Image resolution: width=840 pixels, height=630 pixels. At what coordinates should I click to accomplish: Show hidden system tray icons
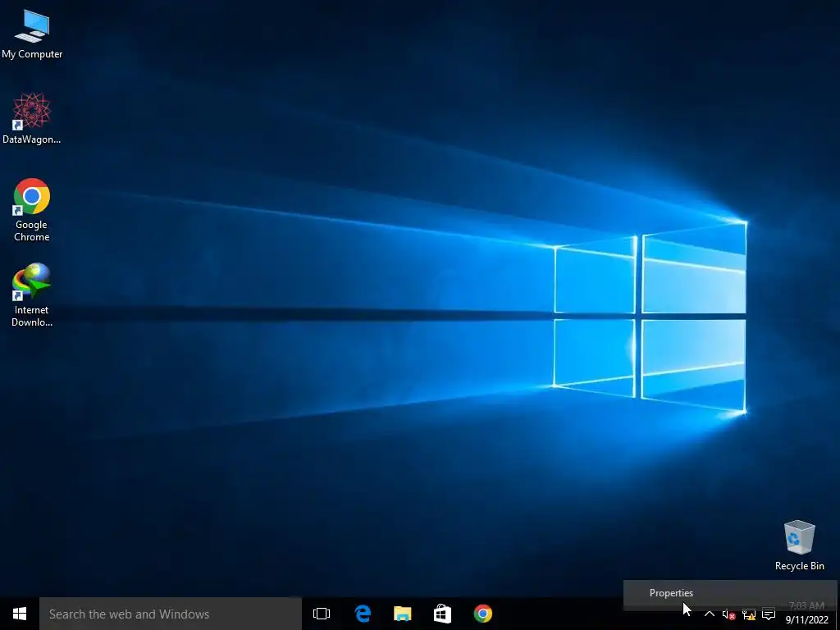pos(710,614)
